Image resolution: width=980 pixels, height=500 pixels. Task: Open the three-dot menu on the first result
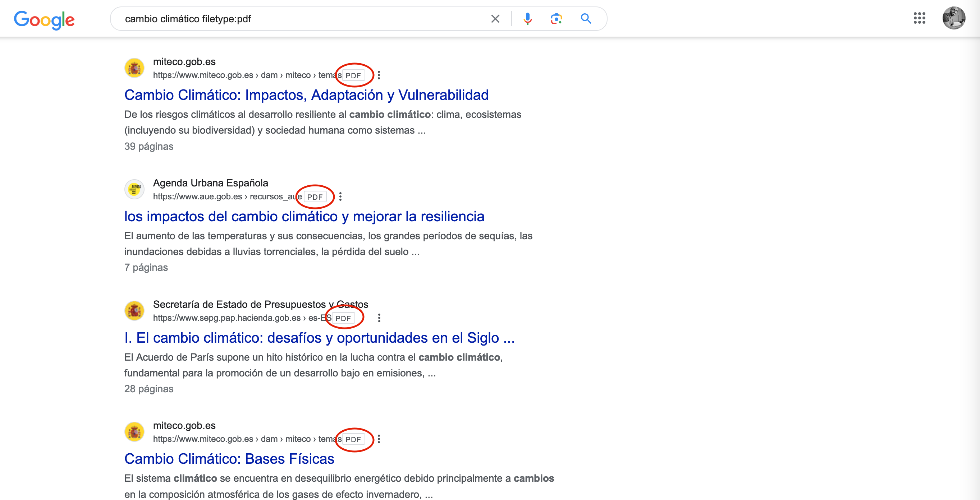(379, 75)
